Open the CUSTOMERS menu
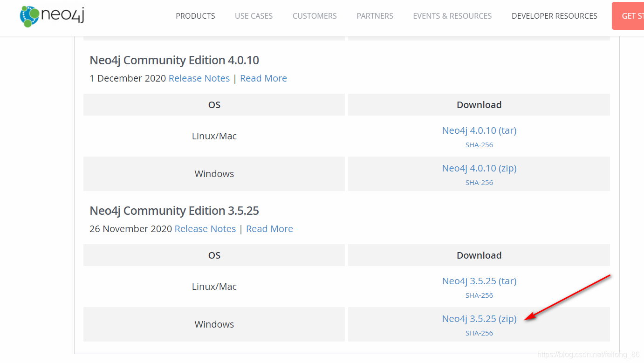The image size is (644, 363). click(x=315, y=16)
